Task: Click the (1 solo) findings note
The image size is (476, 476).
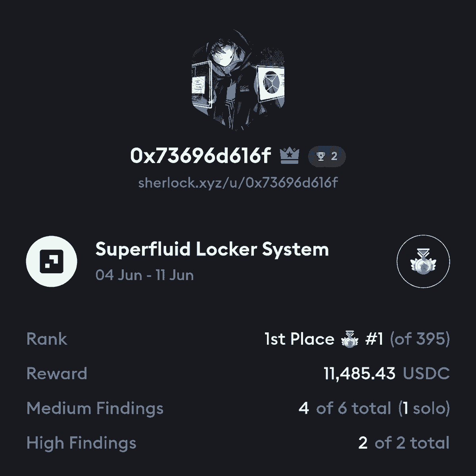Action: click(424, 408)
